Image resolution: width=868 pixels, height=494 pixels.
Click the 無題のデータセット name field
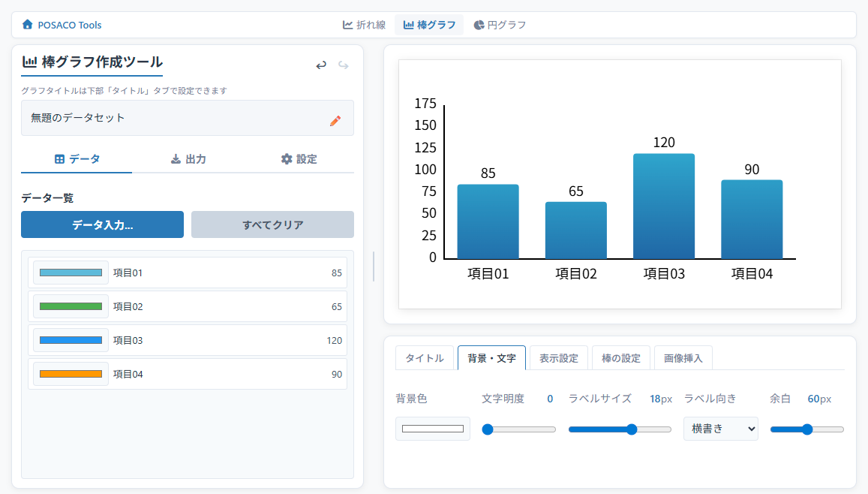pyautogui.click(x=173, y=118)
